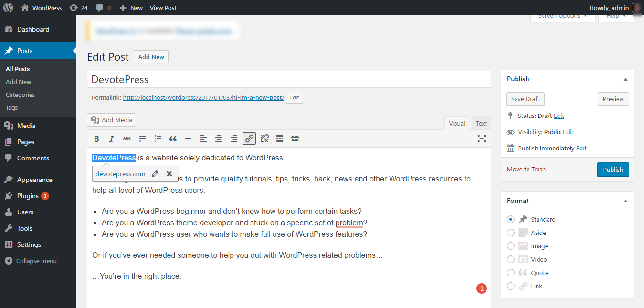Open Categories submenu item

pos(20,95)
